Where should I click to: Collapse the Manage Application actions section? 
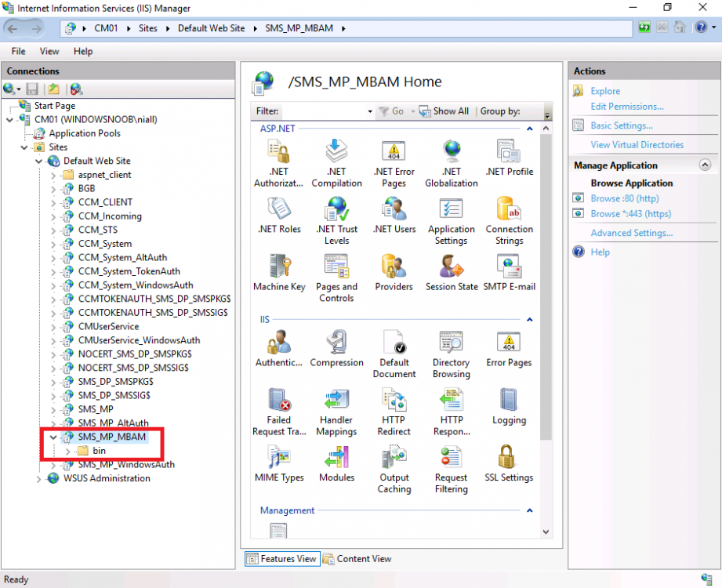(x=705, y=165)
